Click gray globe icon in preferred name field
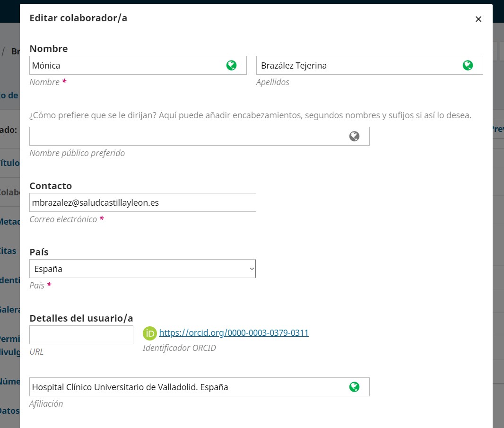Screen dimensions: 504x428 pos(354,136)
